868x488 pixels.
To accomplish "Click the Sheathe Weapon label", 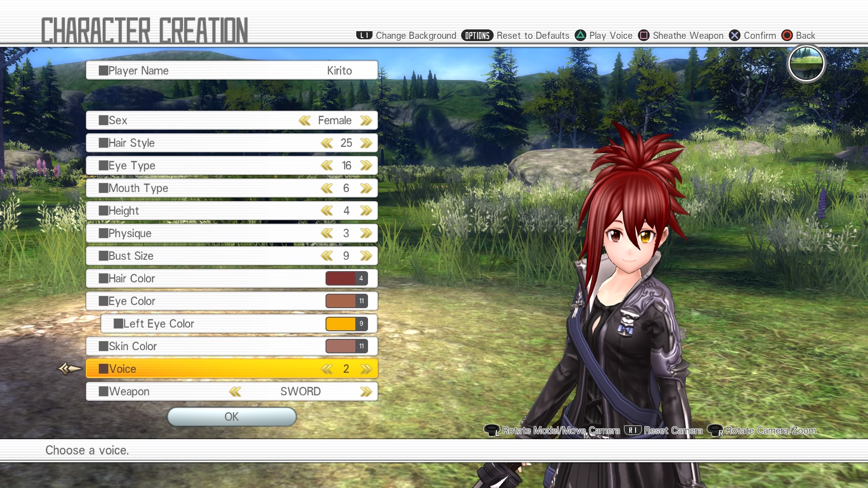I will tap(688, 35).
